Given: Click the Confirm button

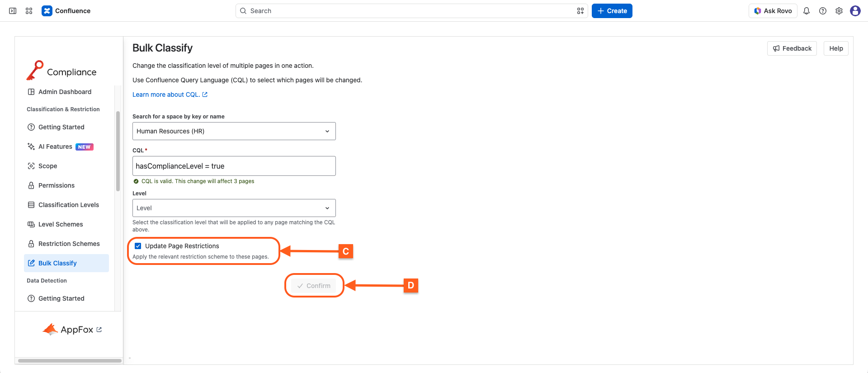Looking at the screenshot, I should [314, 286].
